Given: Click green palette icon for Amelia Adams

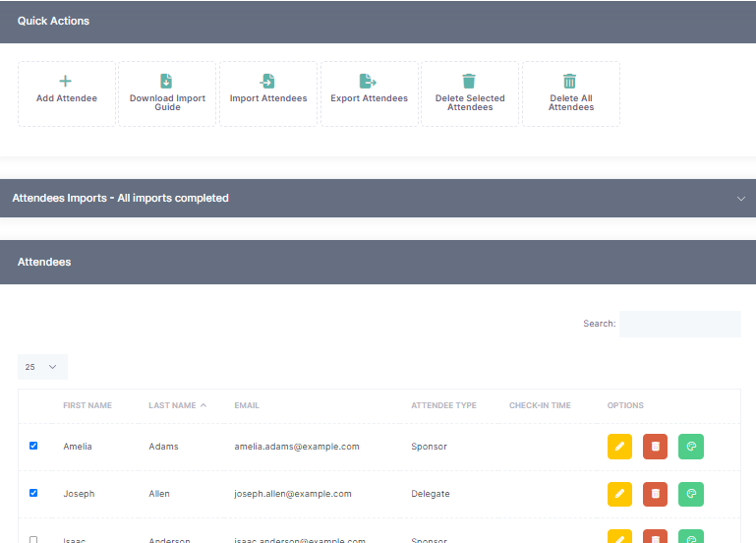Looking at the screenshot, I should tap(691, 447).
